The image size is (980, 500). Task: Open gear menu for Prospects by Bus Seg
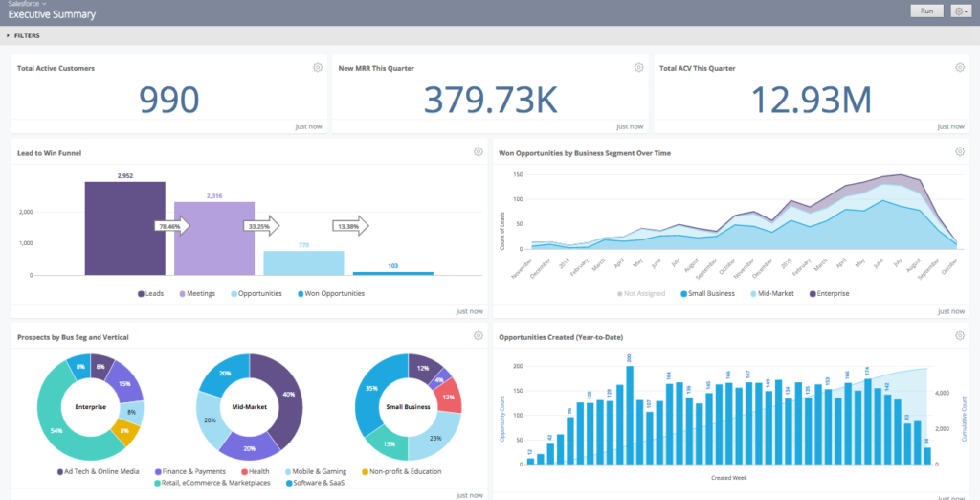pos(478,336)
